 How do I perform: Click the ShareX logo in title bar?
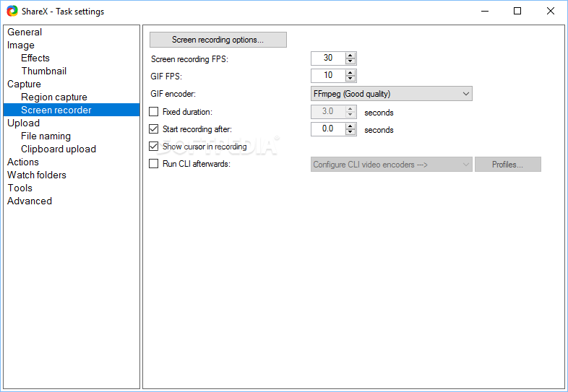coord(12,12)
